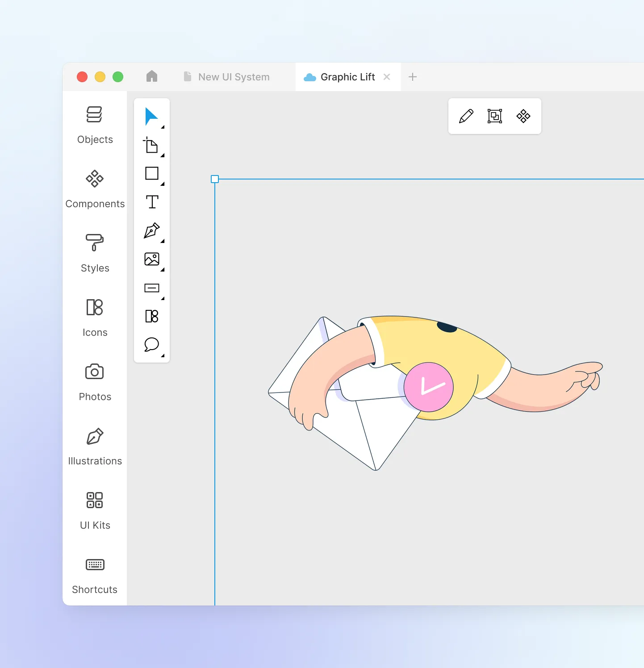Click the green fullscreen window button
Image resolution: width=644 pixels, height=668 pixels.
(x=118, y=77)
